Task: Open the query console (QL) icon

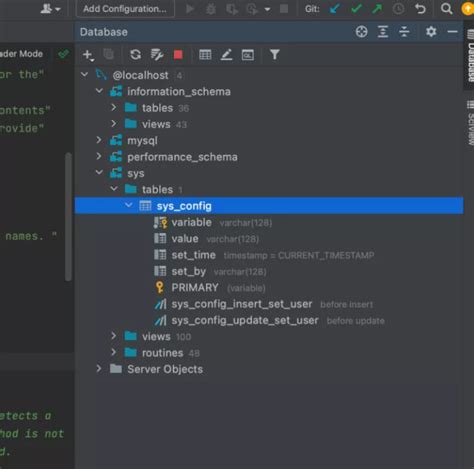Action: pos(248,55)
